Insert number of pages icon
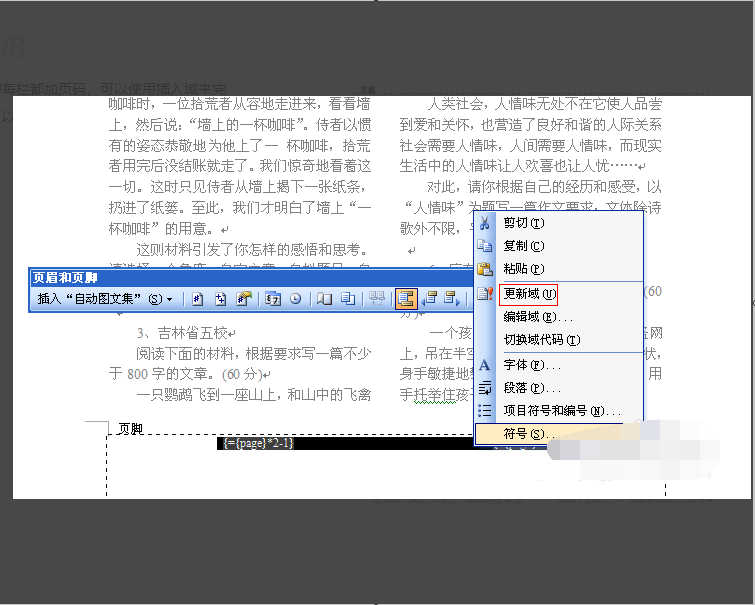This screenshot has width=755, height=605. 221,299
